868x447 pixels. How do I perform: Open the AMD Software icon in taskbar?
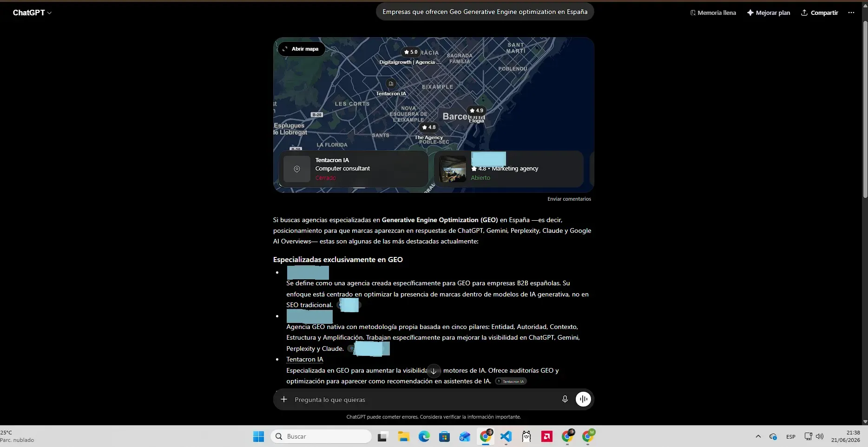point(547,436)
